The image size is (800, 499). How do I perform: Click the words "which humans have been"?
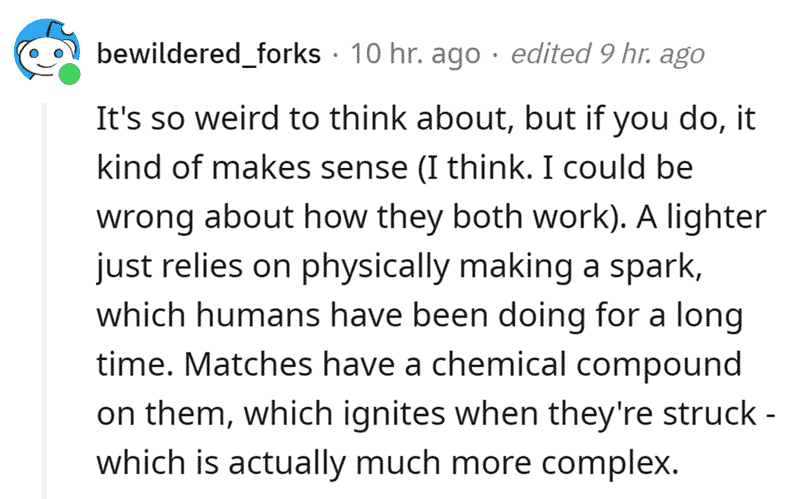292,315
